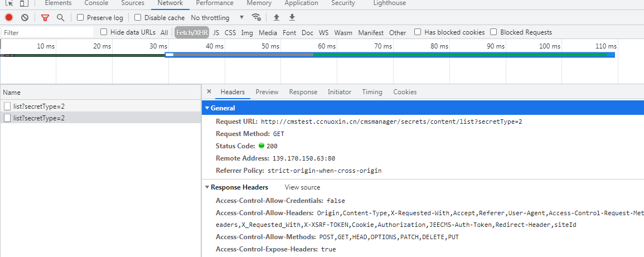Viewport: 644px width, 257px height.
Task: Enable the Preserve log checkbox
Action: click(81, 18)
